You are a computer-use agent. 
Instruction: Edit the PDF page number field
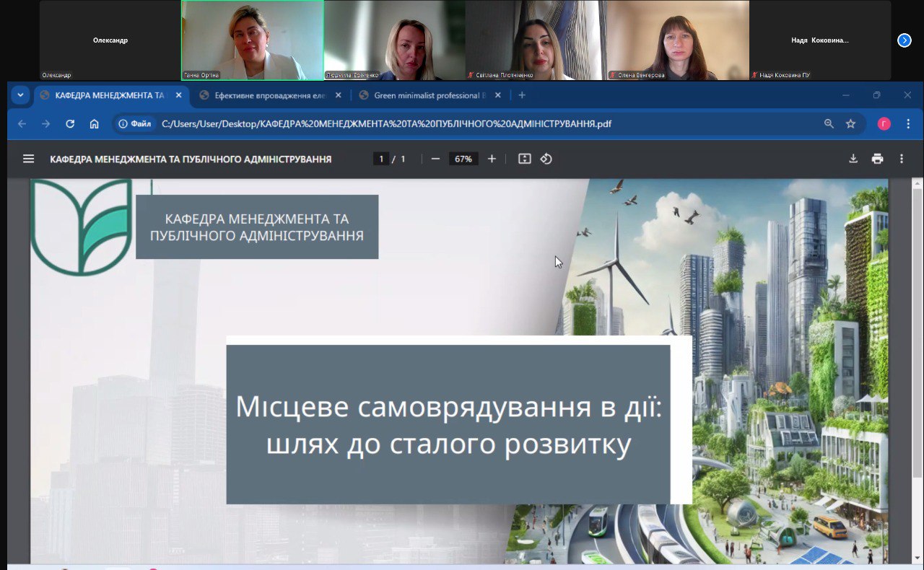point(381,159)
